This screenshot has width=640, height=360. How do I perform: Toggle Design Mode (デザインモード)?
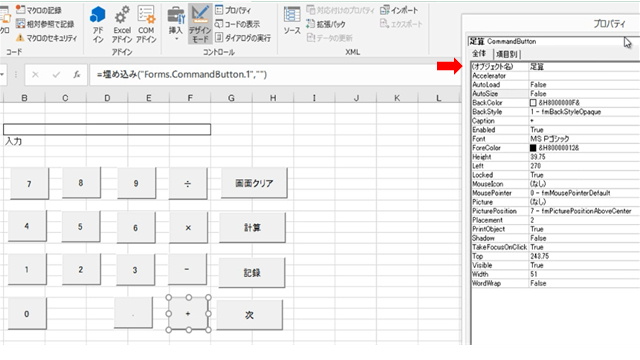(200, 24)
